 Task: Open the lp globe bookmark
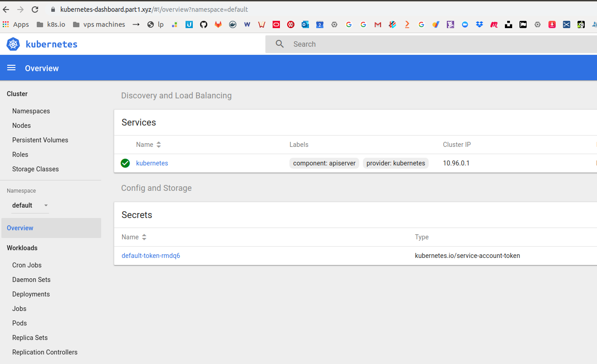[x=156, y=24]
